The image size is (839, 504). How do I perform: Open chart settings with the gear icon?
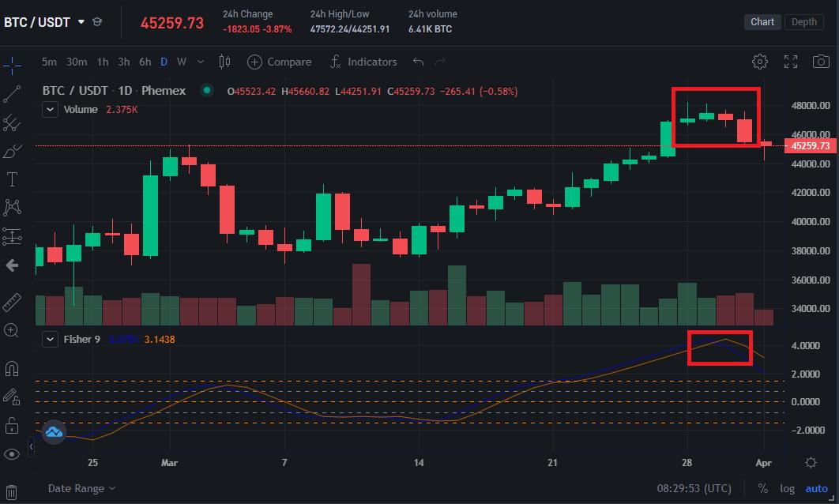tap(760, 61)
